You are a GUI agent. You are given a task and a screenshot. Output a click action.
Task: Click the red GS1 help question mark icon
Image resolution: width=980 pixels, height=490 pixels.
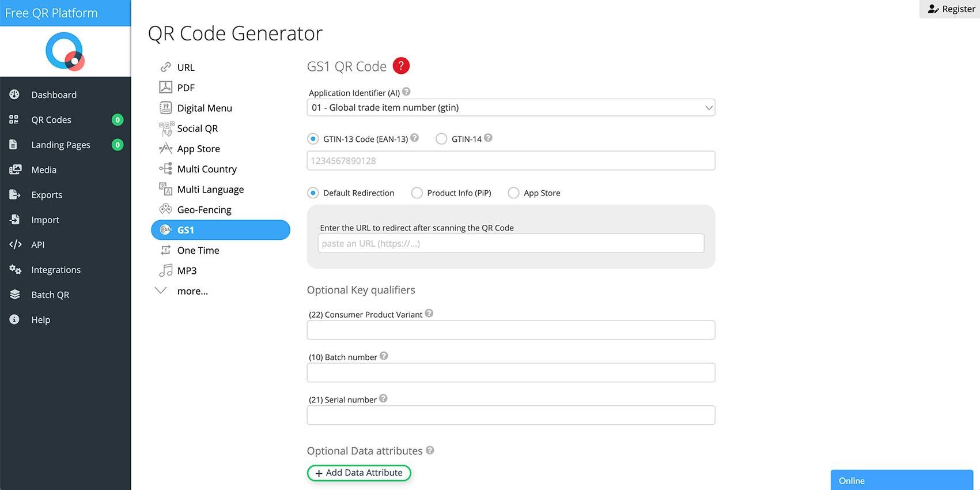(x=401, y=66)
